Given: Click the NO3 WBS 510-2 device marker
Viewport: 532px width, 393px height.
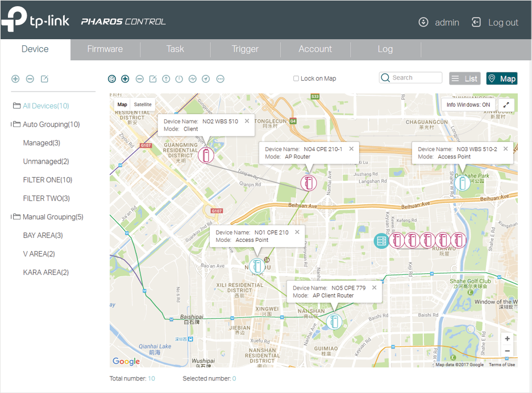Looking at the screenshot, I should coord(462,183).
